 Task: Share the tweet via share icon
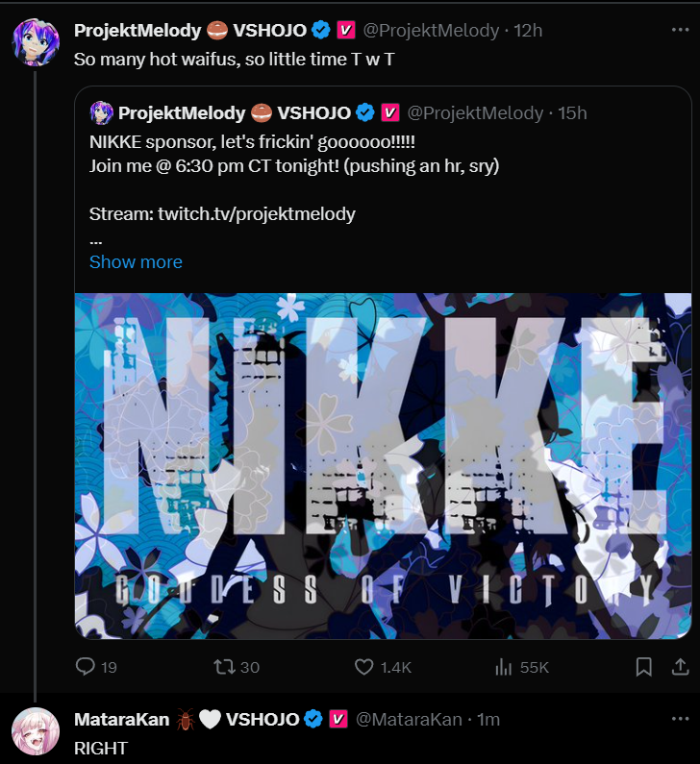(x=680, y=666)
